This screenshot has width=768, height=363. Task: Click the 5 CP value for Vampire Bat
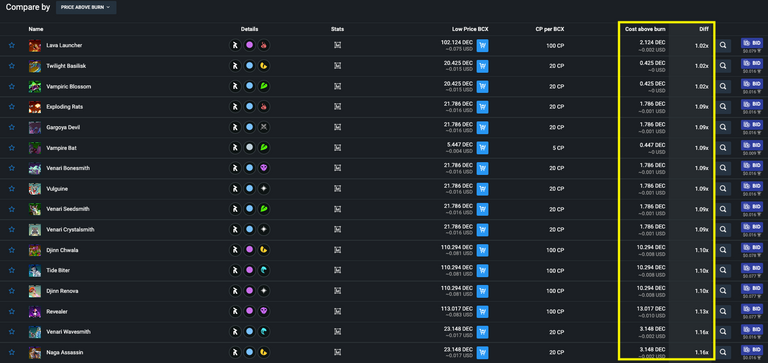(558, 148)
